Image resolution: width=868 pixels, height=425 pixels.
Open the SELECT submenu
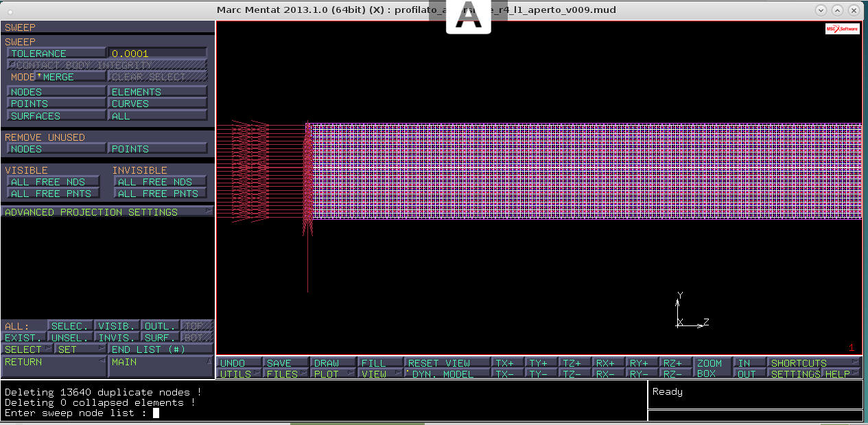pos(27,349)
